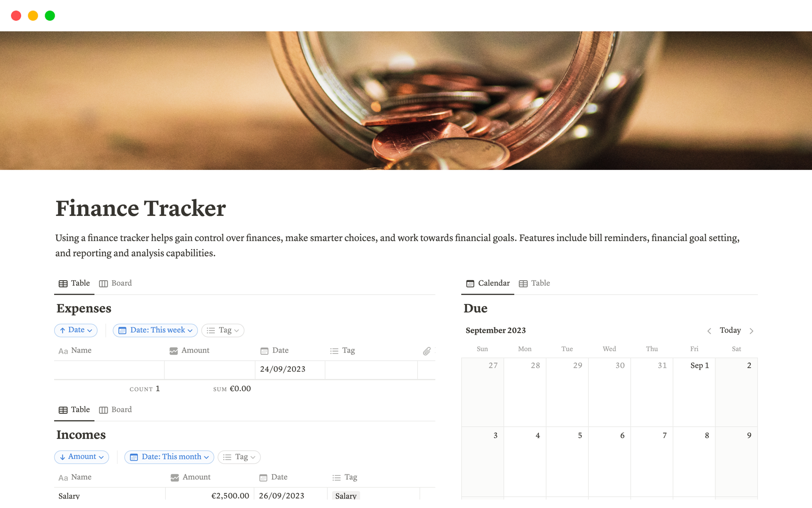The width and height of the screenshot is (812, 508).
Task: Click the Amount property icon in Incomes table
Action: tap(174, 477)
